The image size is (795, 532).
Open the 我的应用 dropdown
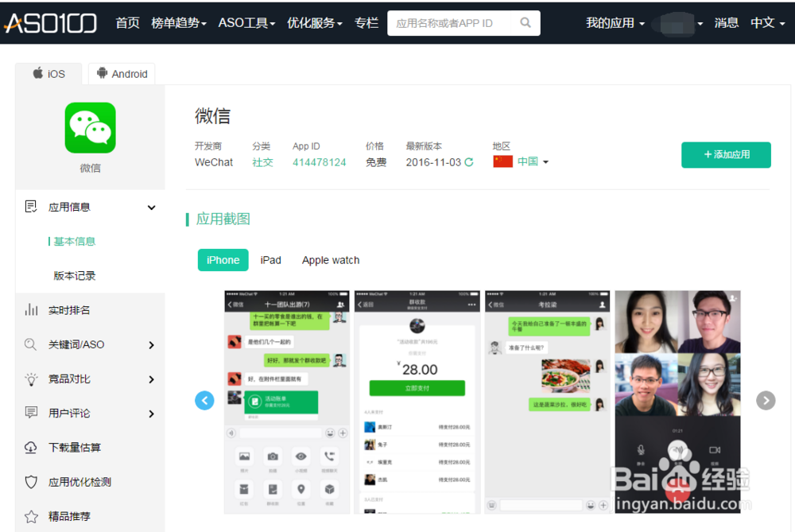(x=615, y=23)
